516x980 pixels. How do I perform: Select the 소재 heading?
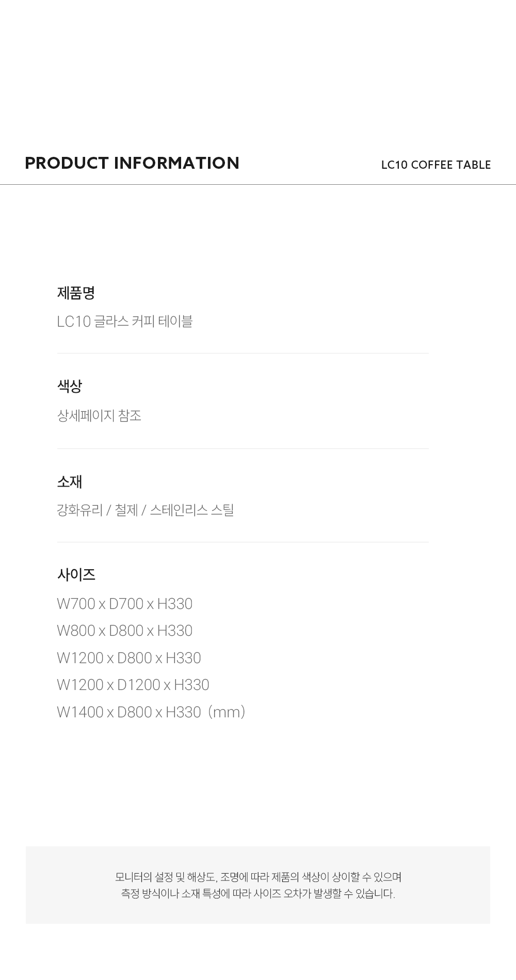[x=70, y=481]
